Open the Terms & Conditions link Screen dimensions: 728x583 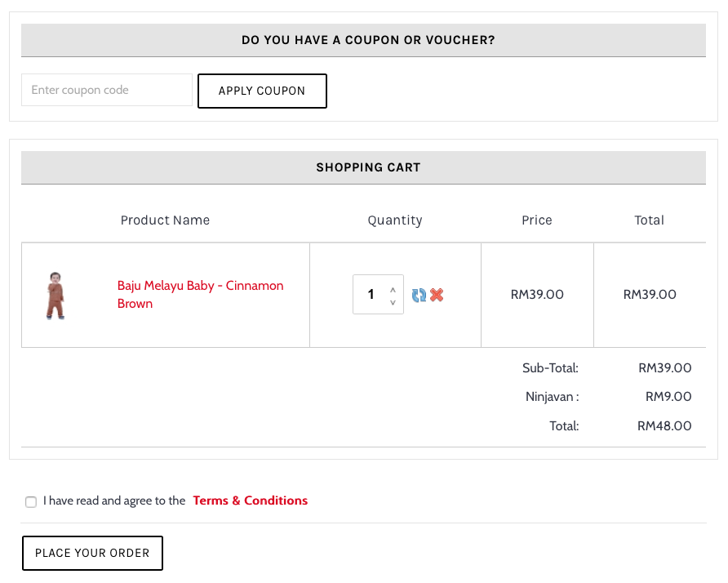(x=251, y=501)
